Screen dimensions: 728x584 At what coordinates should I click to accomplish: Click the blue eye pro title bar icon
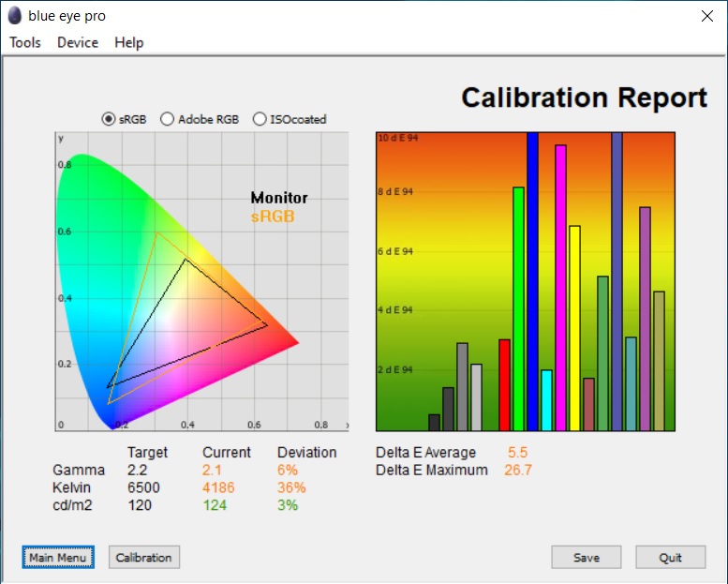(15, 16)
